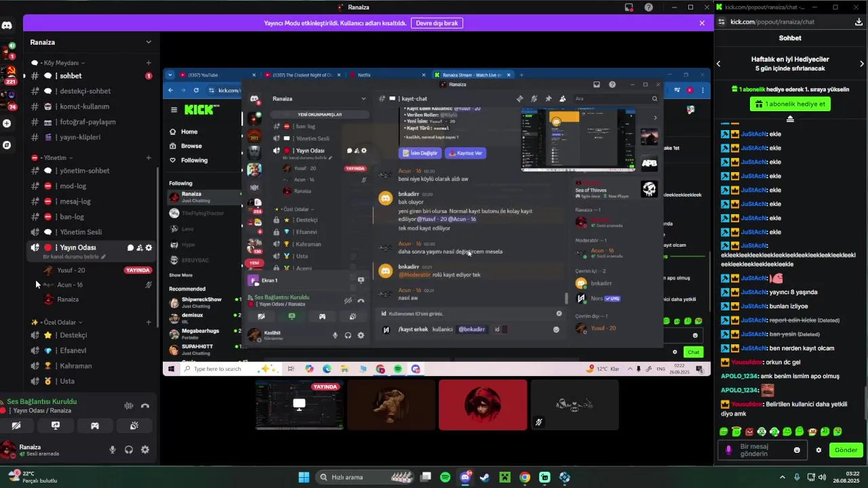Join the Efsanevi voice channel
The image size is (868, 488).
[91, 350]
